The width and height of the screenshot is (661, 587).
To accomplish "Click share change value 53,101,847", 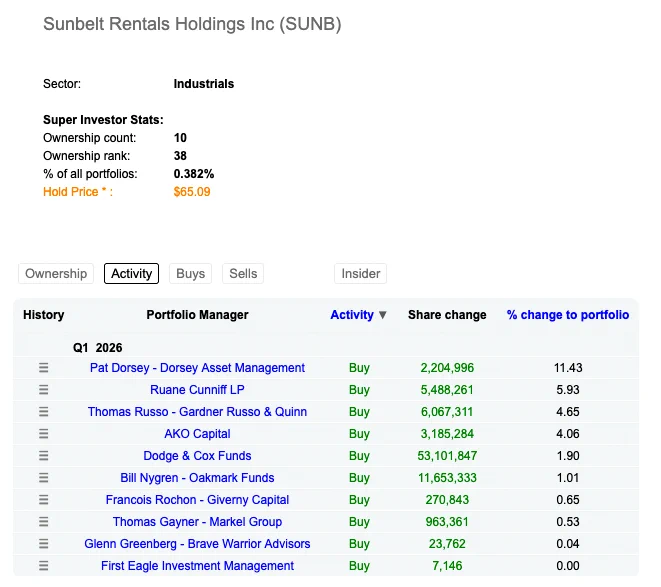I will point(447,455).
